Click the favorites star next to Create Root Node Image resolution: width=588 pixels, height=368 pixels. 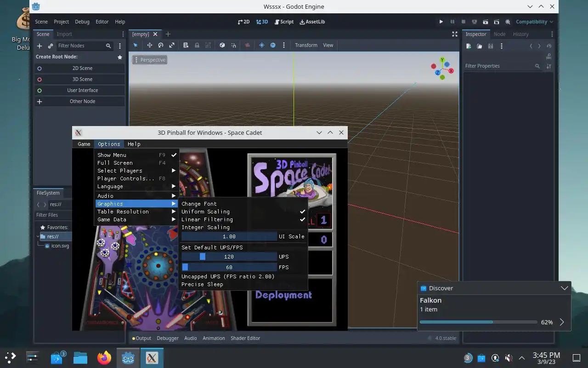click(120, 57)
